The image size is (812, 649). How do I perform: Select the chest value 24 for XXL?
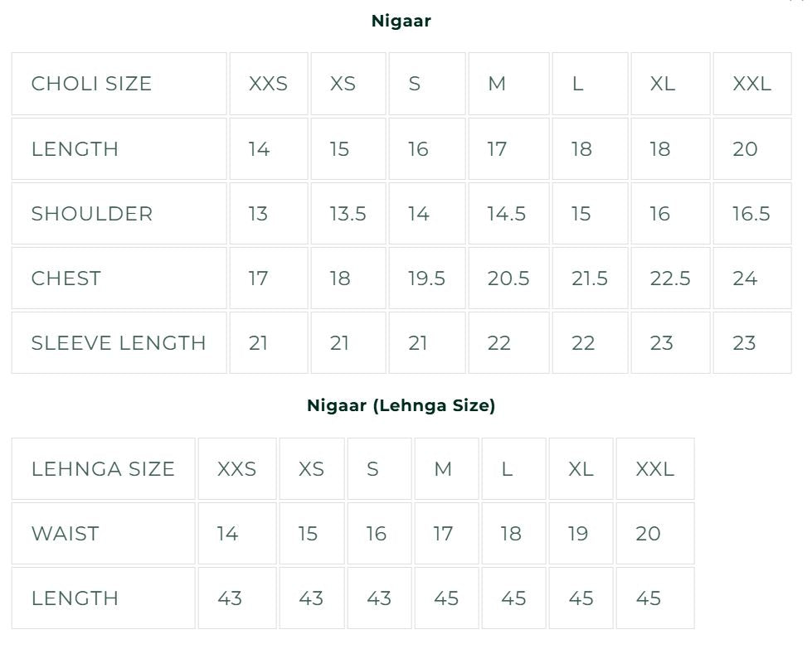(x=745, y=278)
